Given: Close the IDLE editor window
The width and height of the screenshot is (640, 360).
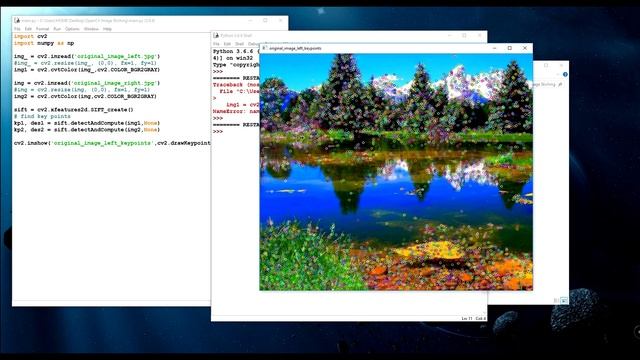Looking at the screenshot, I should tap(280, 20).
